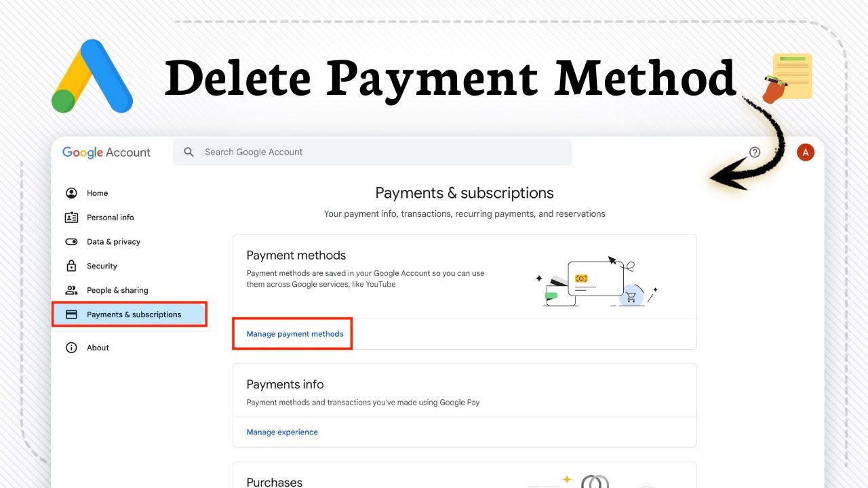Open help via question mark icon
The width and height of the screenshot is (868, 488).
pos(755,152)
